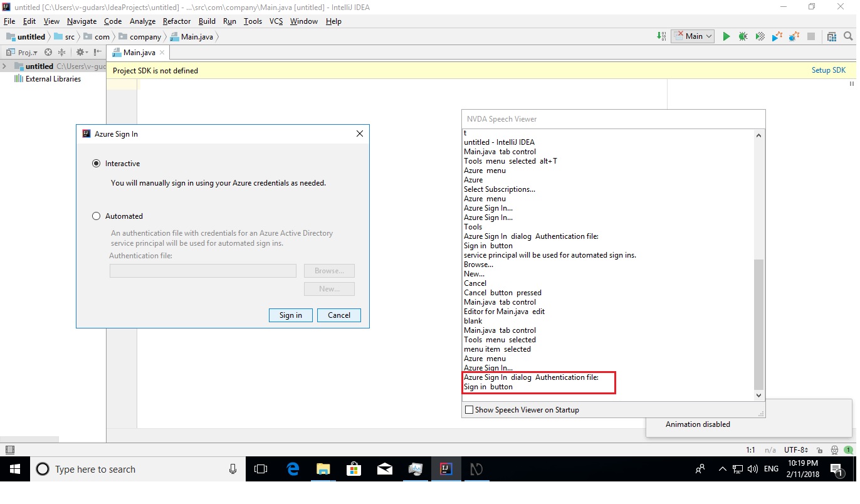Image resolution: width=860 pixels, height=504 pixels.
Task: Uncheck Show Speech Viewer on Startup
Action: coord(468,409)
